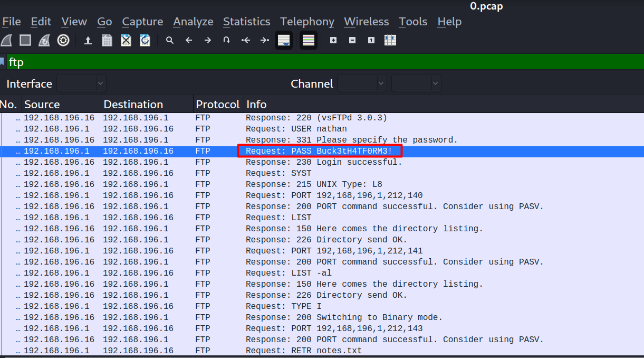Click the Source column header
The image size is (644, 358).
(42, 105)
